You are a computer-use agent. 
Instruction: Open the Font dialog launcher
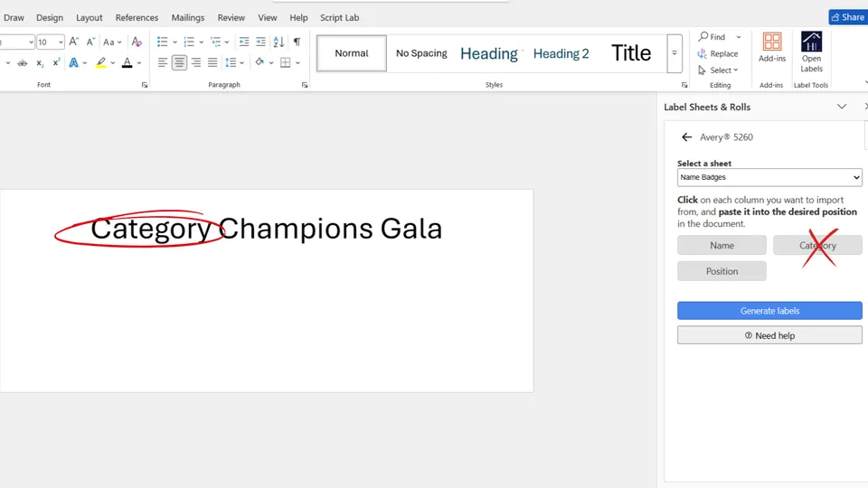point(145,85)
